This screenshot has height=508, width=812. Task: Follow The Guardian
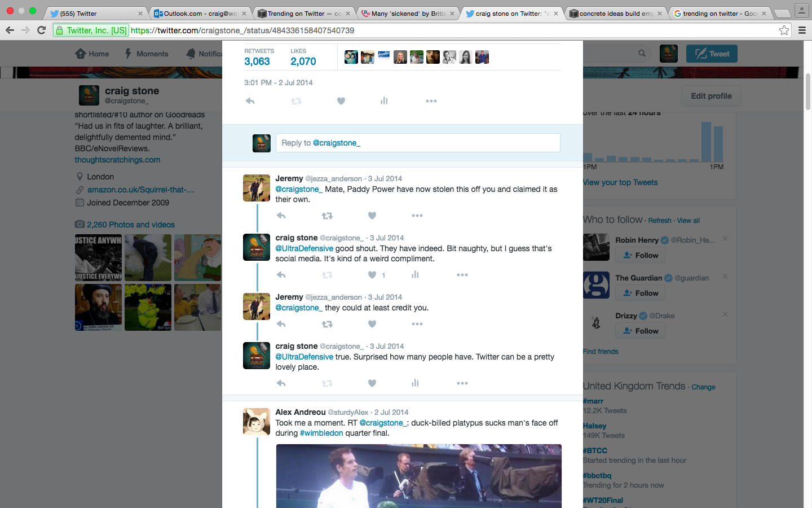(641, 293)
